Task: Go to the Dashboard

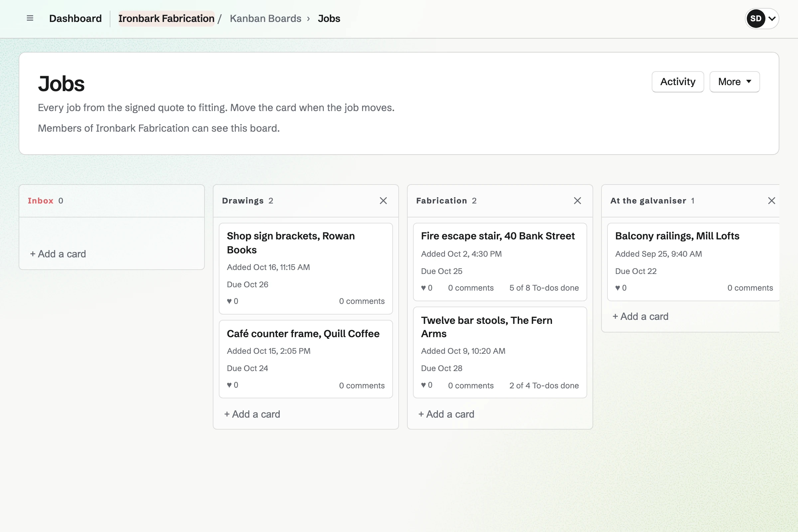Action: 75,18
